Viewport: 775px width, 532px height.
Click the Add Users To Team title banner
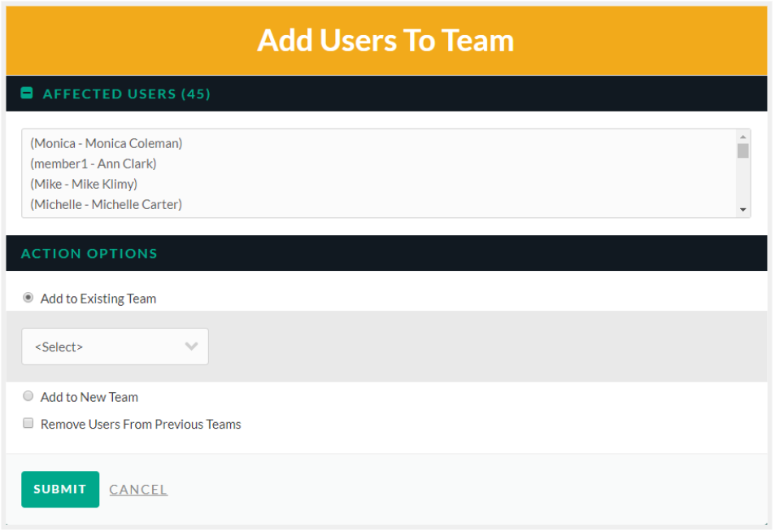[x=386, y=41]
